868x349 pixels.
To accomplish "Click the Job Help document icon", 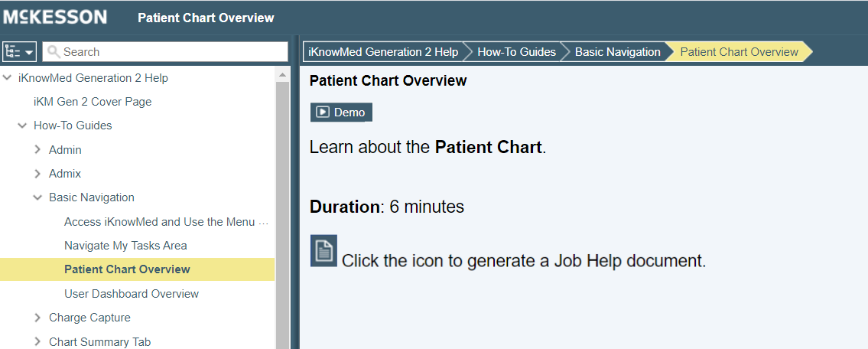I will (x=323, y=251).
